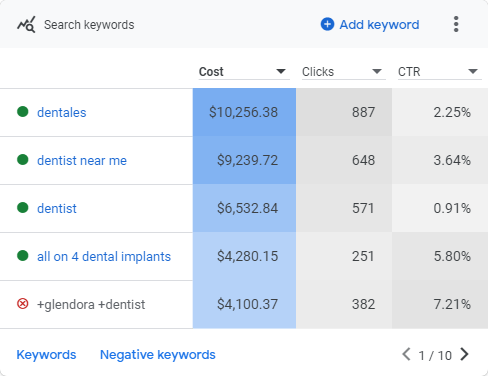Click the $10,256.38 cost cell
The image size is (488, 376).
[244, 112]
